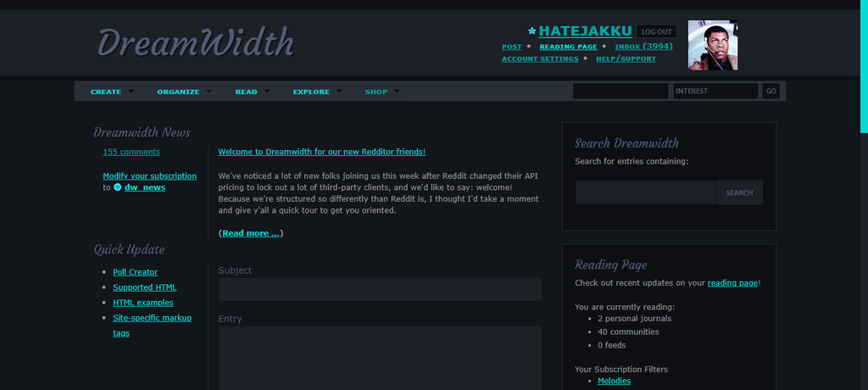Click the page vertical scrollbar thumb
868x390 pixels.
864,66
